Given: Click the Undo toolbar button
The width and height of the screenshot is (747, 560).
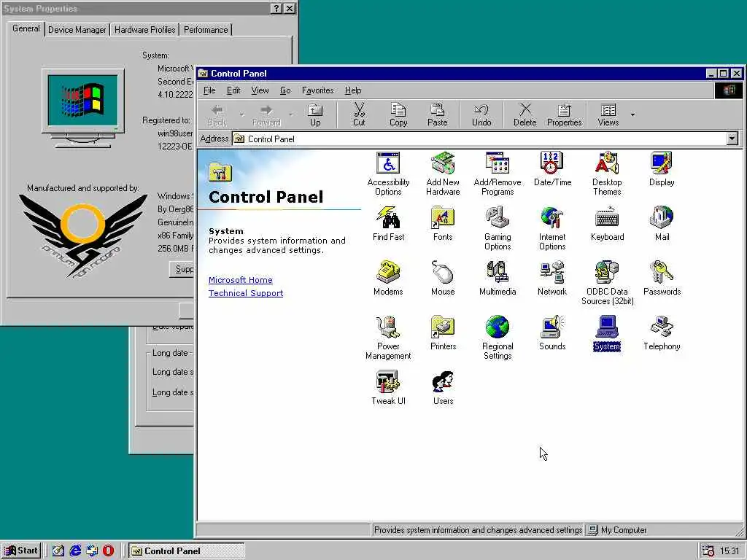Looking at the screenshot, I should [x=481, y=115].
